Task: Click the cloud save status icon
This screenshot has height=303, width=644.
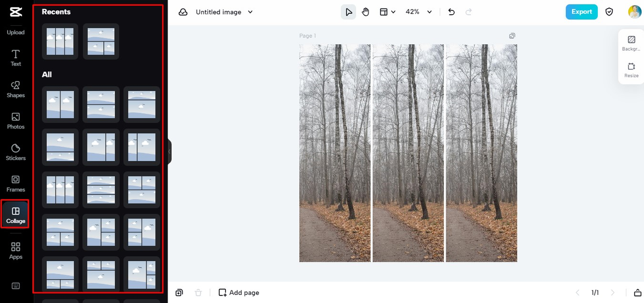Action: (x=183, y=12)
